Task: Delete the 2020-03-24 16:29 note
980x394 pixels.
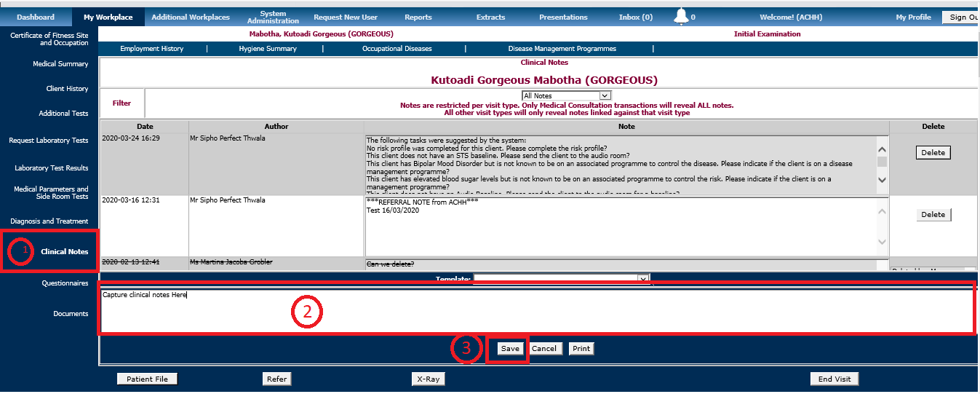Action: click(933, 153)
